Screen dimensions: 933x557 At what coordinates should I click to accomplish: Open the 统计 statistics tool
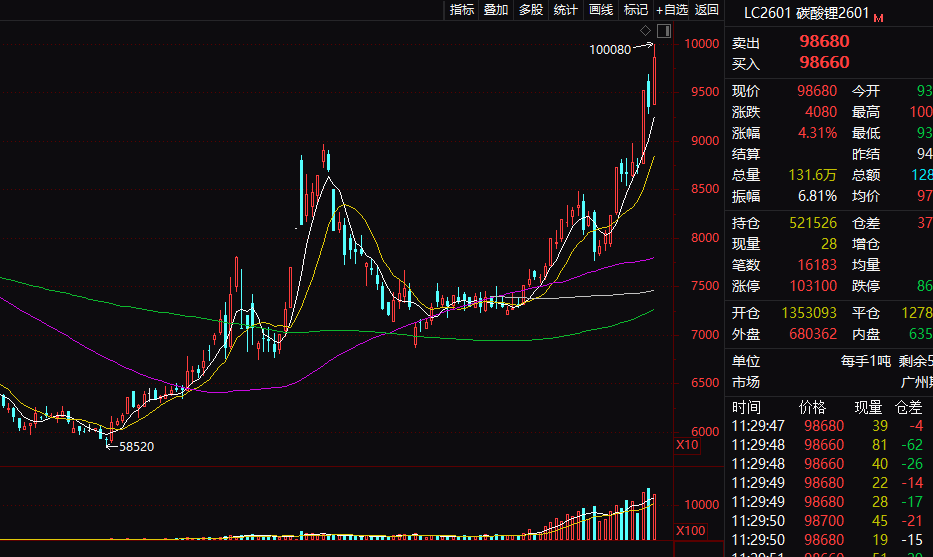coord(566,10)
